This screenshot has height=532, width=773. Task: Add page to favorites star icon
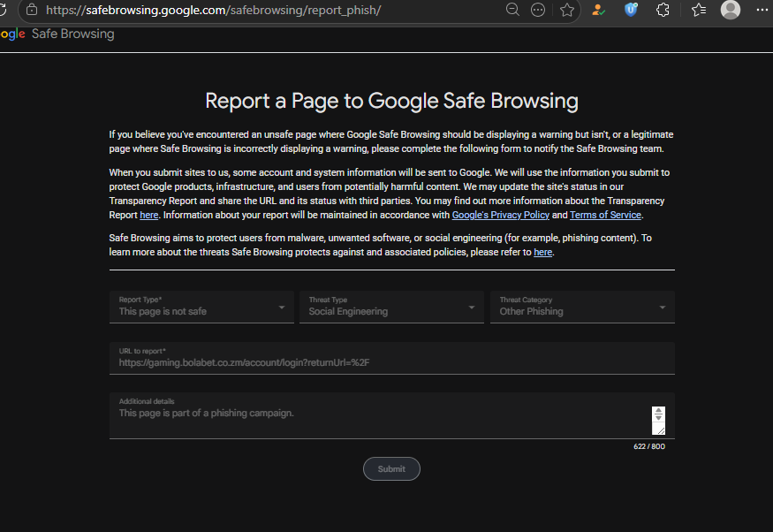567,10
